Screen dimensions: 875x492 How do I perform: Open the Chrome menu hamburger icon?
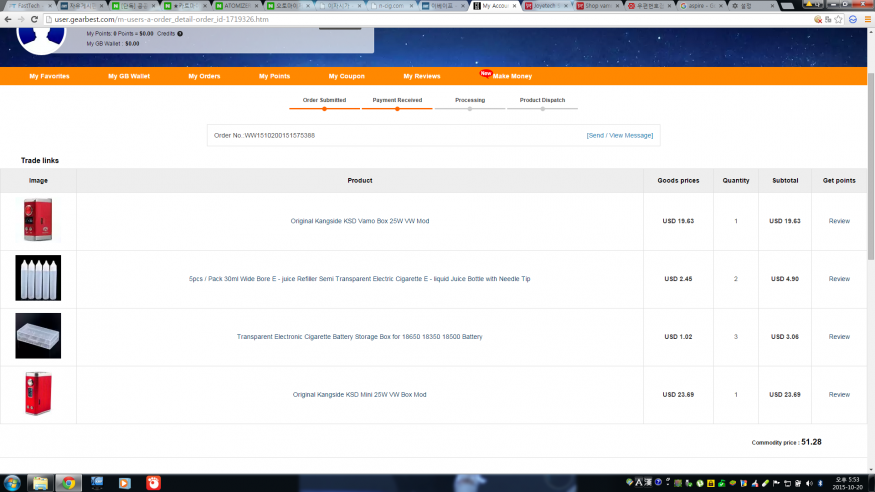(868, 19)
